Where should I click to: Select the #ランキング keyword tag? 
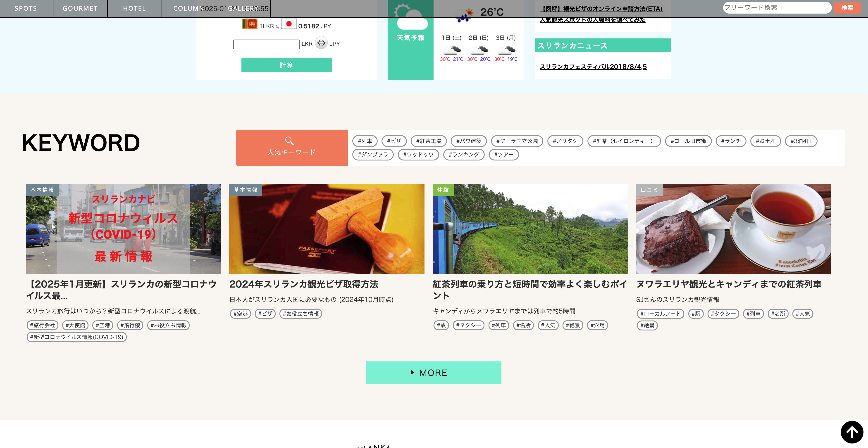pyautogui.click(x=464, y=154)
